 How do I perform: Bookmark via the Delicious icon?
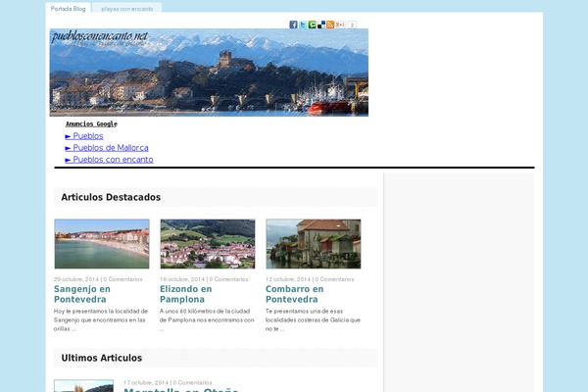[321, 24]
